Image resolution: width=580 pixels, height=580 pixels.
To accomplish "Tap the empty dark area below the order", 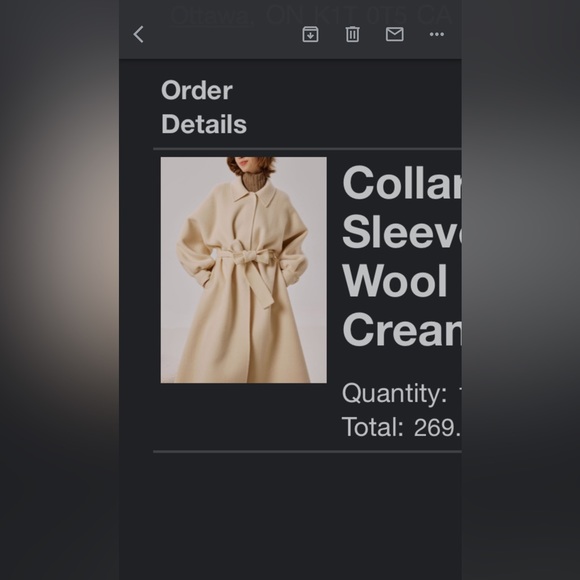I will [x=290, y=516].
